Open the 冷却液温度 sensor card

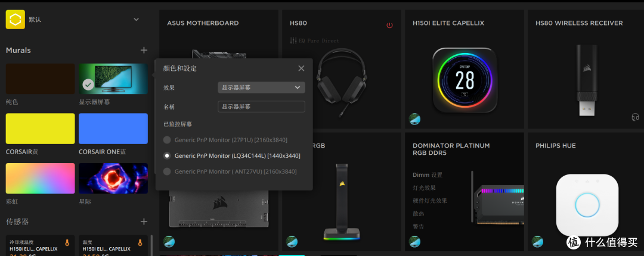(41, 245)
